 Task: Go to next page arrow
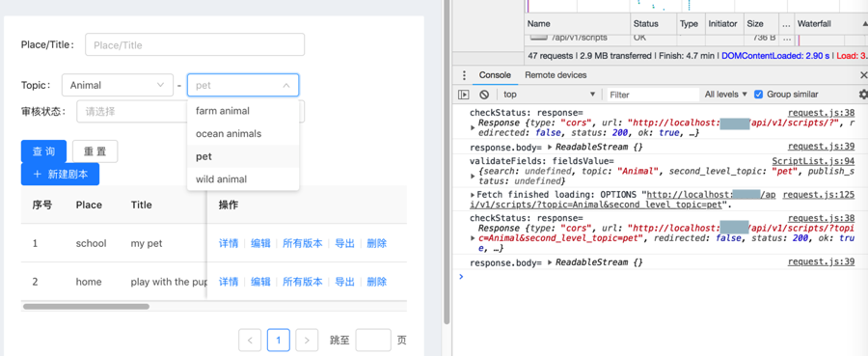click(x=307, y=340)
